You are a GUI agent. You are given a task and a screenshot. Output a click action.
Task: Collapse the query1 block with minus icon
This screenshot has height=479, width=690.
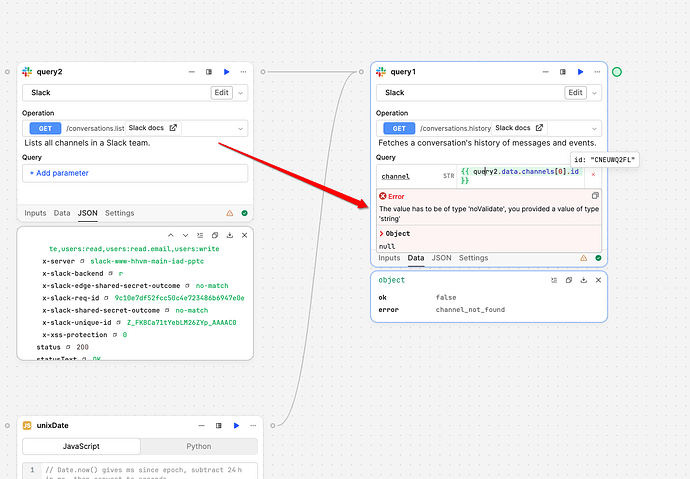545,72
